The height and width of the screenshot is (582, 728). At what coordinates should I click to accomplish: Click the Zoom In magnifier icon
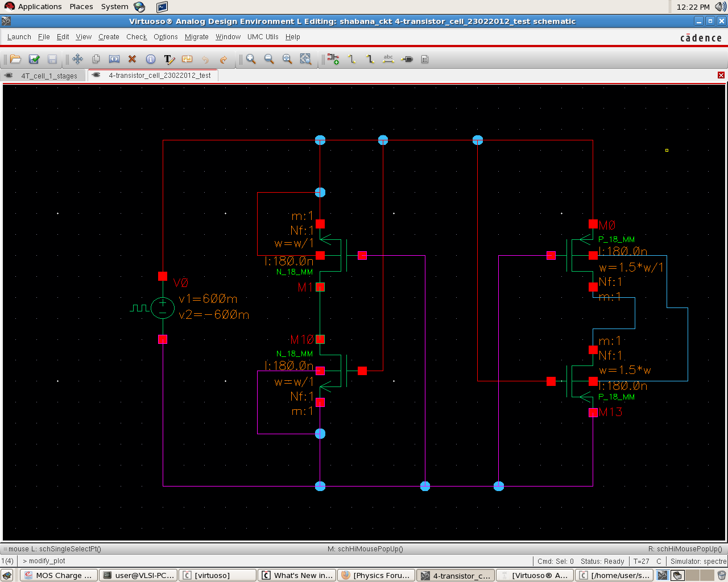tap(251, 59)
